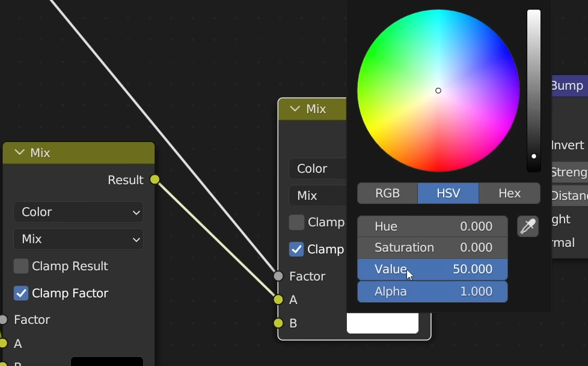588x366 pixels.
Task: Uncheck the checked Clamp box on right Mix node
Action: (x=296, y=249)
